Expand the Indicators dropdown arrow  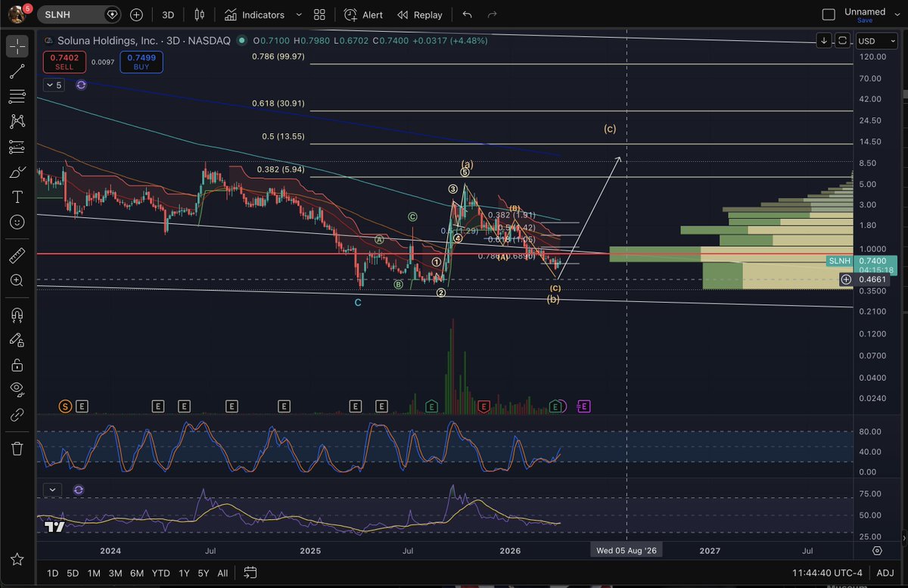[x=298, y=14]
